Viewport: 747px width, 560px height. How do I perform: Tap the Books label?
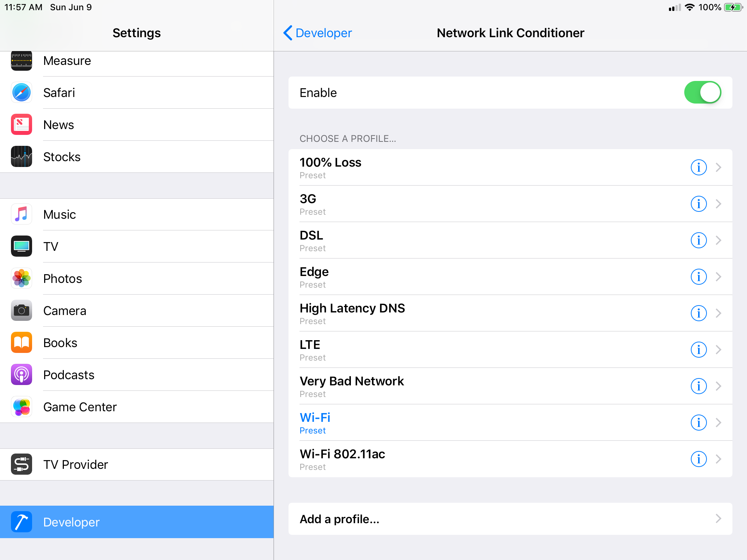[x=60, y=343]
